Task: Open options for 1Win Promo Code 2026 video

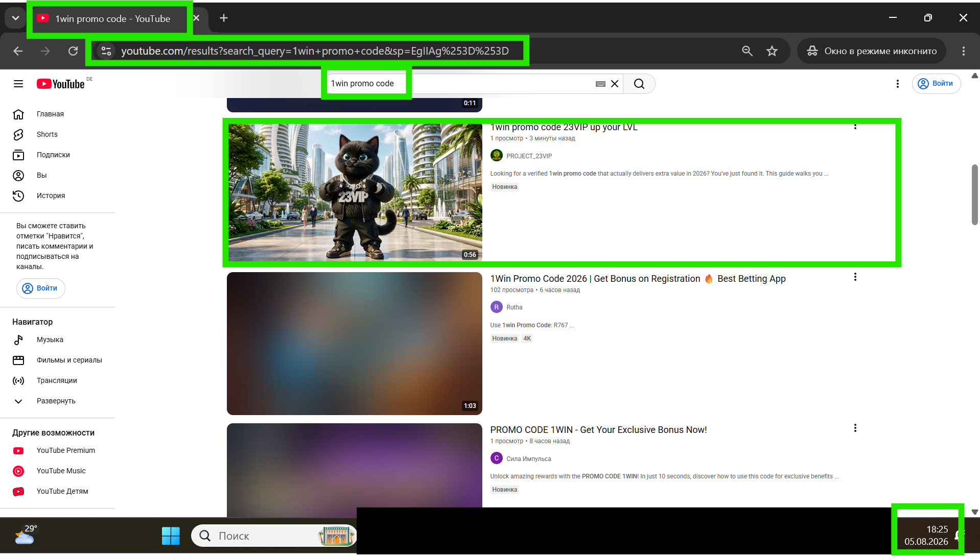Action: click(x=855, y=277)
